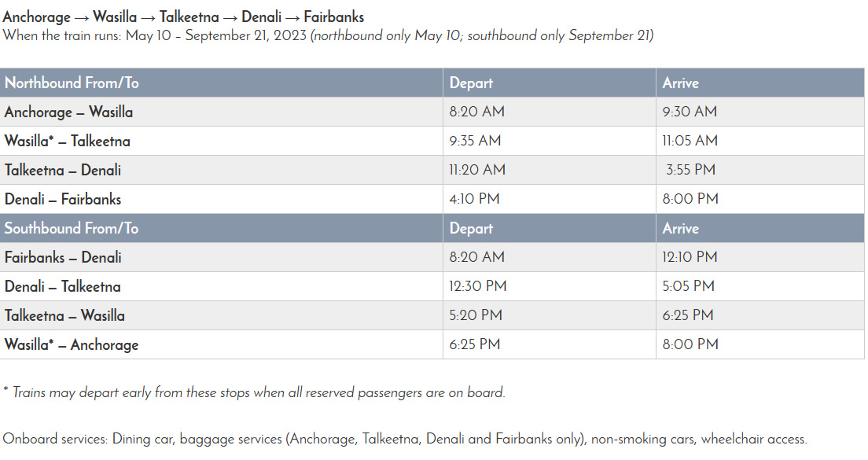The width and height of the screenshot is (868, 460).
Task: Select the Anchorage – Wasilla row label
Action: click(x=68, y=112)
